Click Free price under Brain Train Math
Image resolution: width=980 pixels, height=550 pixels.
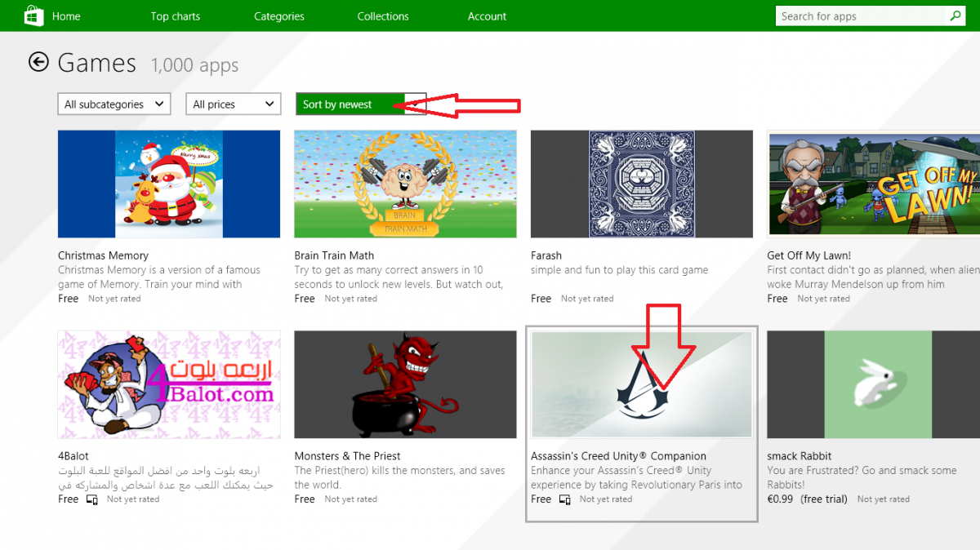coord(305,299)
